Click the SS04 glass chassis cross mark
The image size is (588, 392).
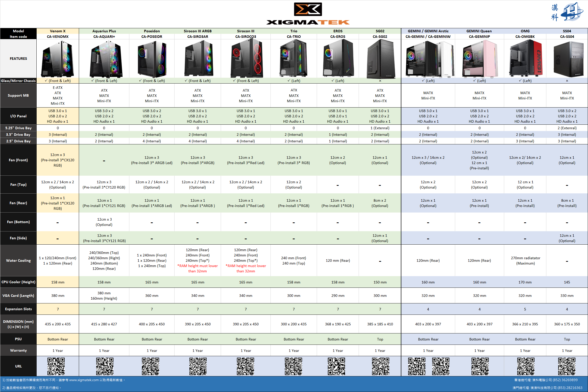(567, 81)
